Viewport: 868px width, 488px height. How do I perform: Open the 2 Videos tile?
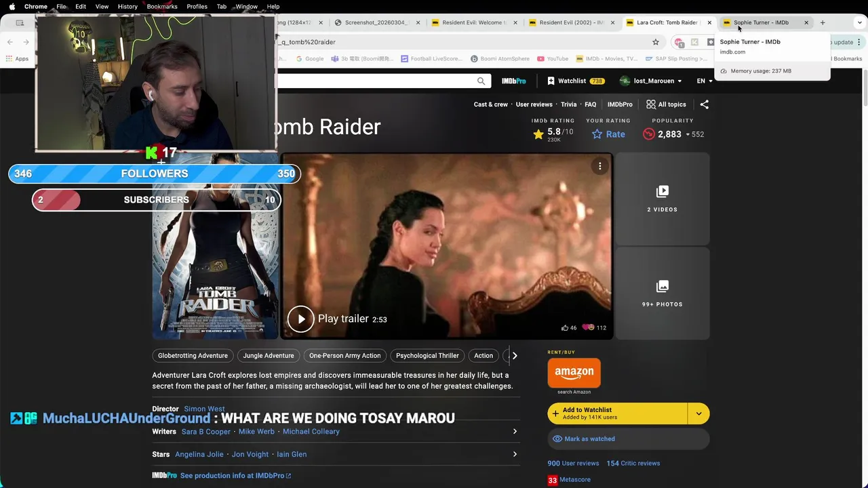point(662,199)
